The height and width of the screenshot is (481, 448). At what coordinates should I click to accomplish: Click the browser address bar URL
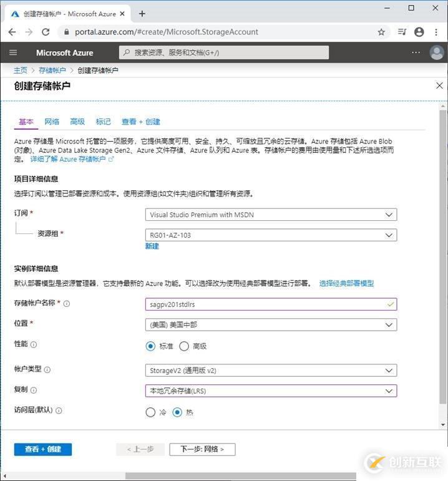pos(167,32)
